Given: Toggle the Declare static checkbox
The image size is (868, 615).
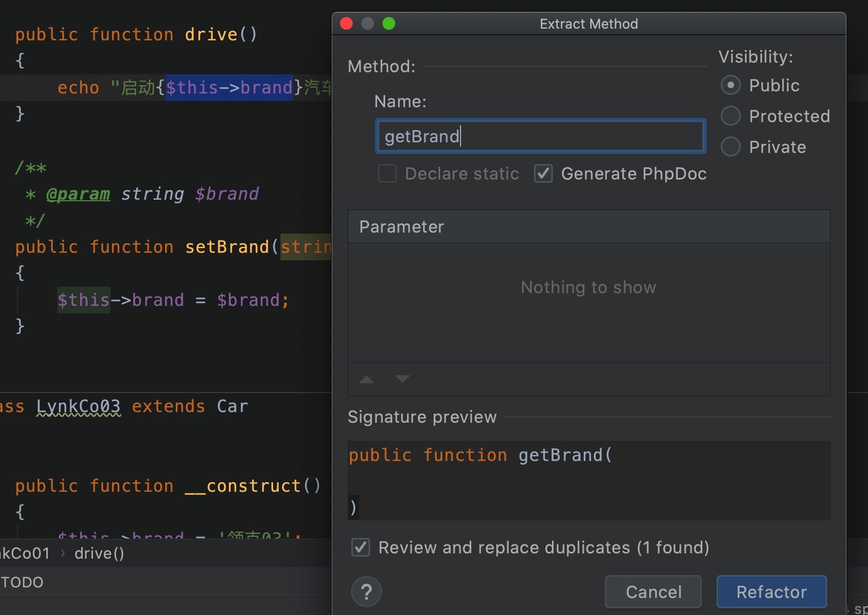Looking at the screenshot, I should point(387,174).
